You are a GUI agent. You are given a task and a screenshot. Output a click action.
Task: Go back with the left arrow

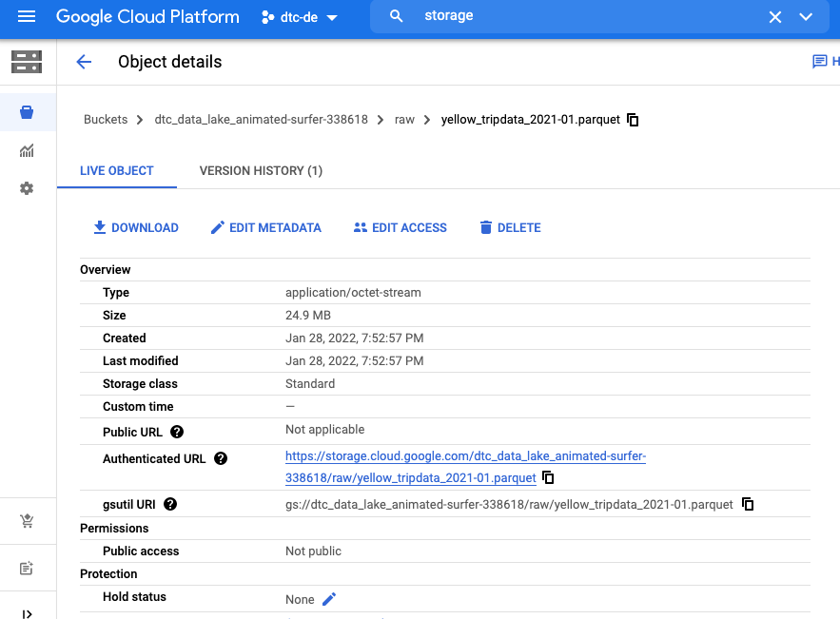point(84,62)
